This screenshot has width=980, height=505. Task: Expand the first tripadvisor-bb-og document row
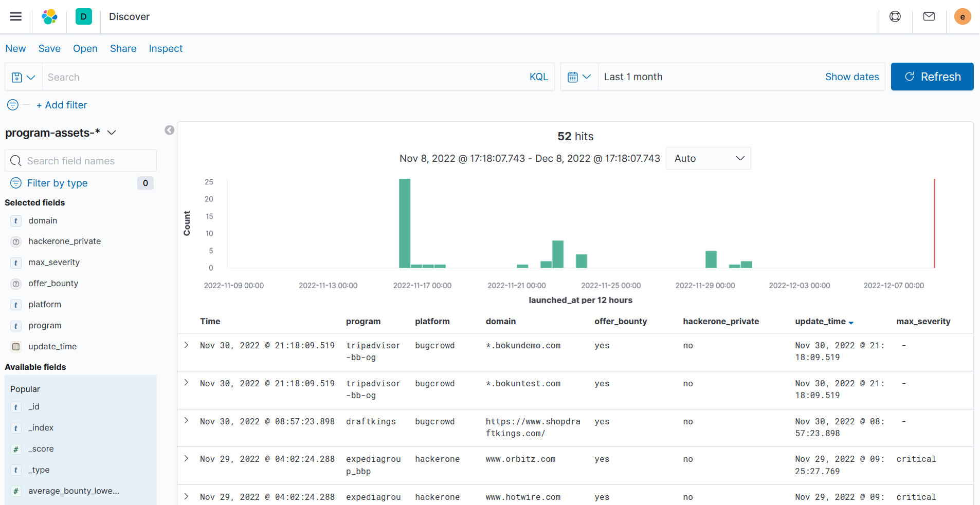coord(186,345)
